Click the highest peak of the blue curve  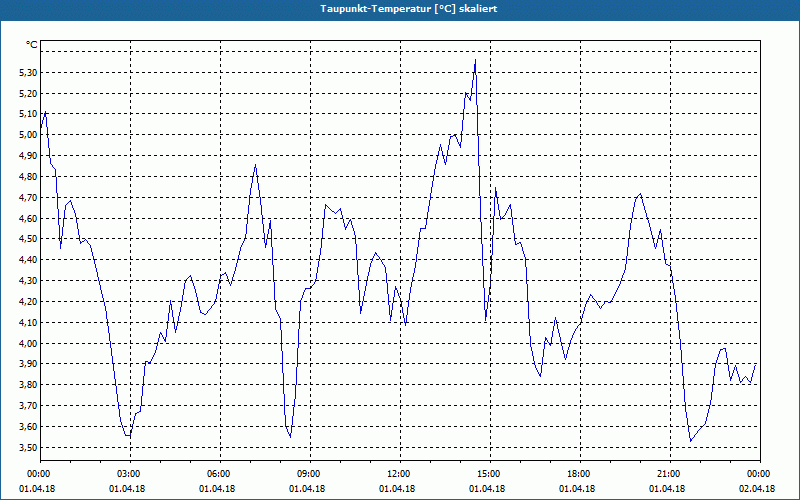pos(476,60)
